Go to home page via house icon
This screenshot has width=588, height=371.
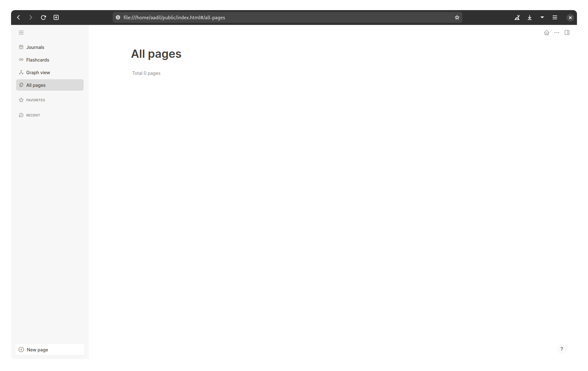point(546,33)
